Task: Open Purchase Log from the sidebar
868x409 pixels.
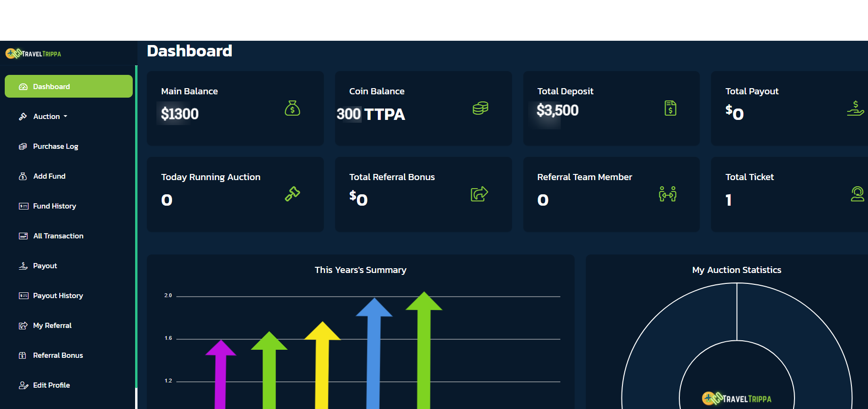Action: [55, 146]
